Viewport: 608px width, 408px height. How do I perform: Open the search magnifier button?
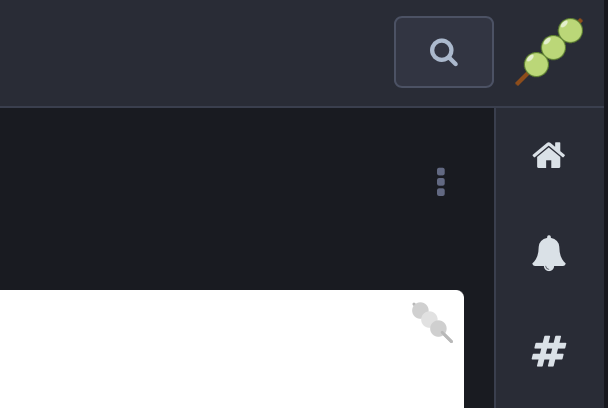[444, 52]
